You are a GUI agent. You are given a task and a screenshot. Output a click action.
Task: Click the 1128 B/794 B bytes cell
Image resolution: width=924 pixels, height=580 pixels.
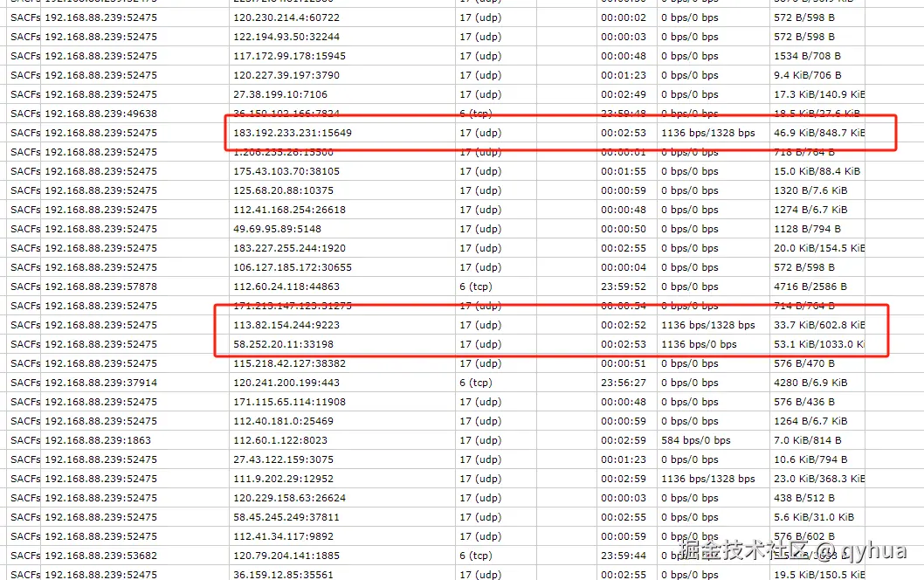(x=807, y=229)
